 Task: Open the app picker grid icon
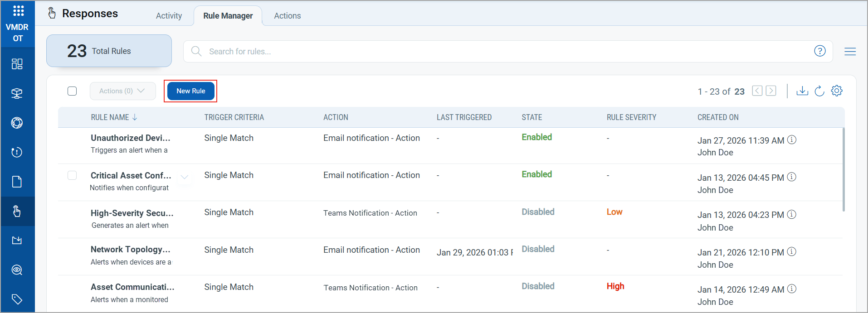point(18,11)
